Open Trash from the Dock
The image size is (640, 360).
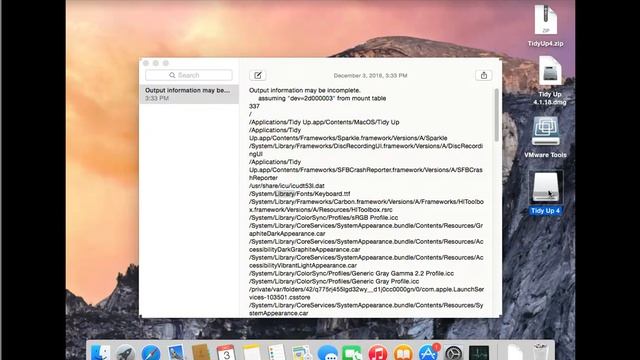(540, 353)
